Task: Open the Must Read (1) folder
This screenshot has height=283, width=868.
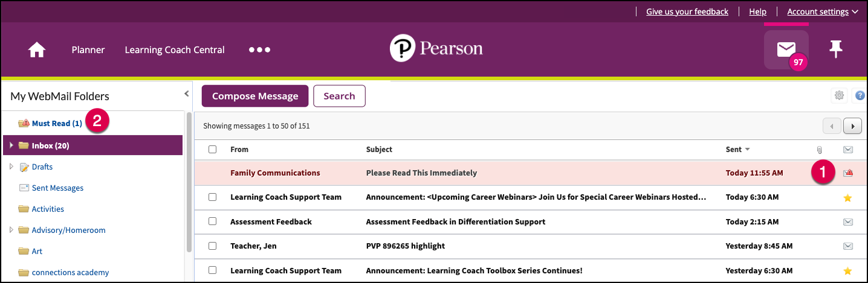Action: pyautogui.click(x=56, y=124)
